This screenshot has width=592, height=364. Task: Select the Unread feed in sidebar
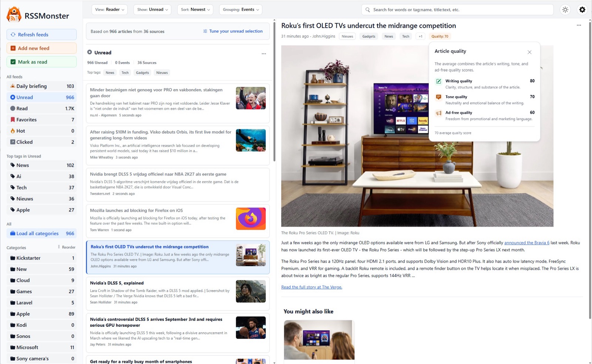[x=41, y=97]
